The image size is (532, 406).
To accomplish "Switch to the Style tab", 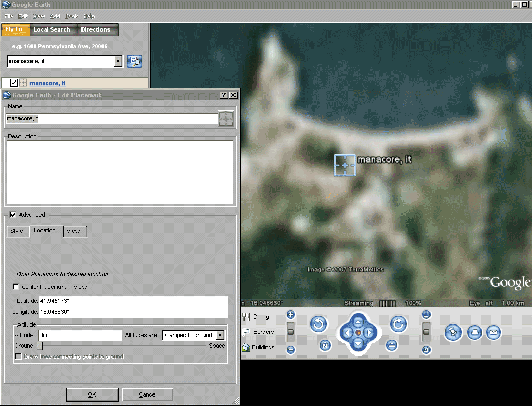I will (17, 231).
